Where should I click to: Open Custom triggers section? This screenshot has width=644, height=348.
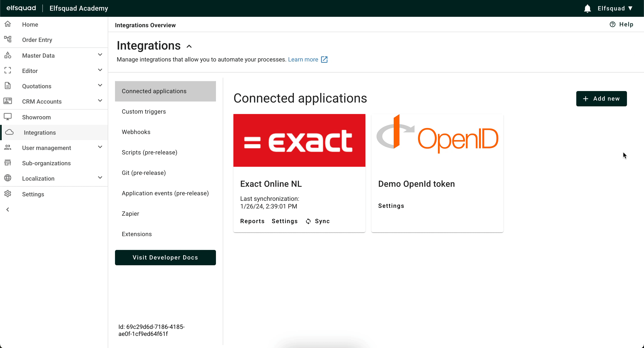pos(165,112)
